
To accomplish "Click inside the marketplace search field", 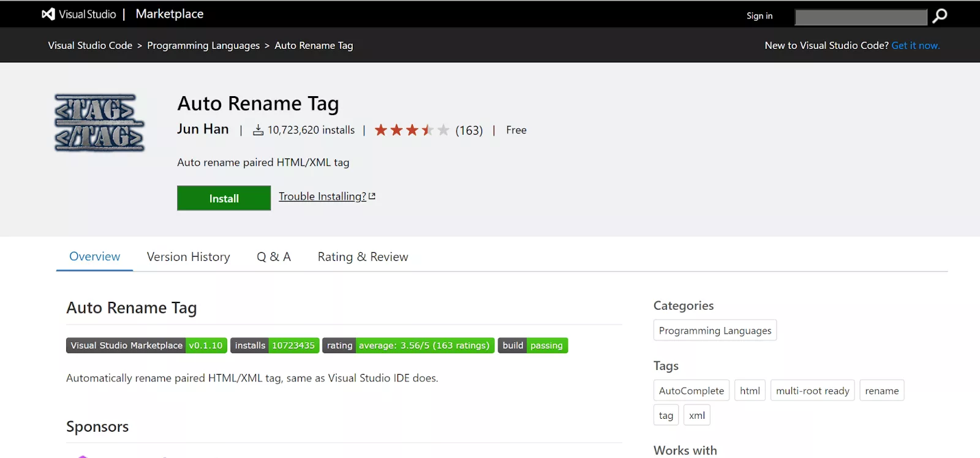I will (861, 17).
